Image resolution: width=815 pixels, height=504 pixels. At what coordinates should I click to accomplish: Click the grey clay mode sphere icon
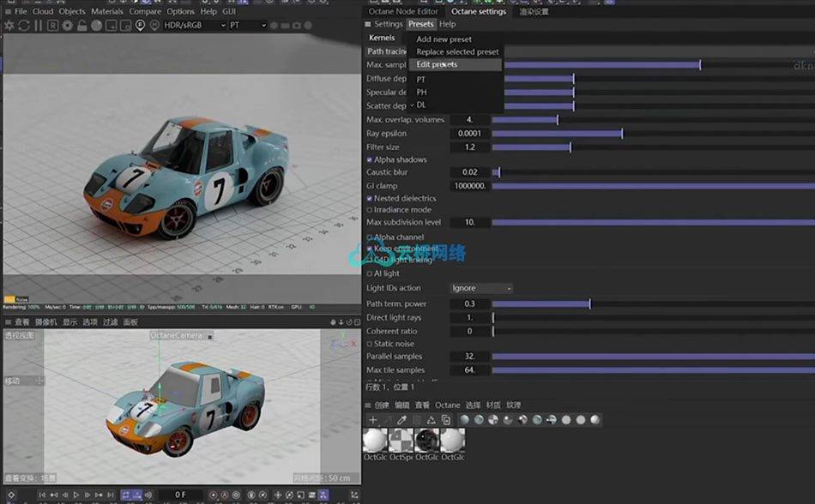(97, 25)
